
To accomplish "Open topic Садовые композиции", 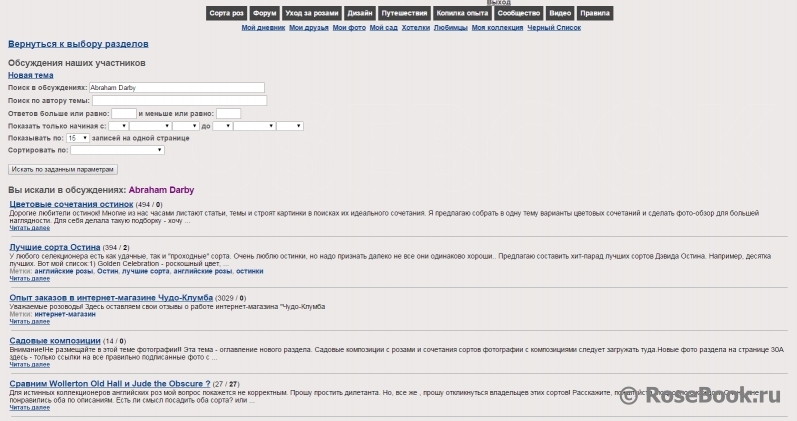I will [x=55, y=341].
